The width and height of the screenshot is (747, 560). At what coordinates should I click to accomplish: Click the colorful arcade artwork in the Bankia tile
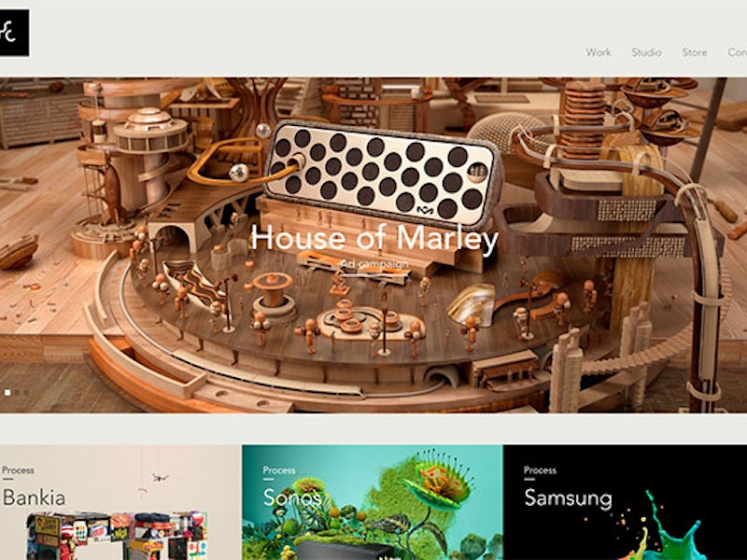click(x=118, y=535)
